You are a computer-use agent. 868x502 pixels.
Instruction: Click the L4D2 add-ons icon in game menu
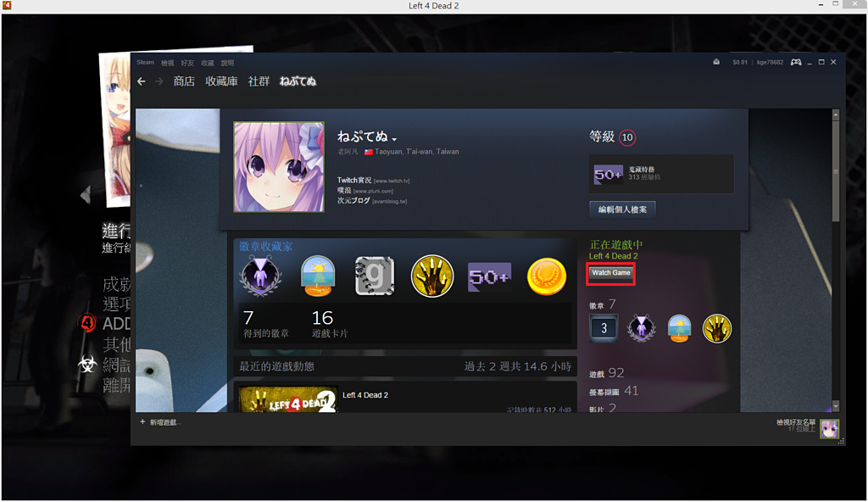click(87, 323)
